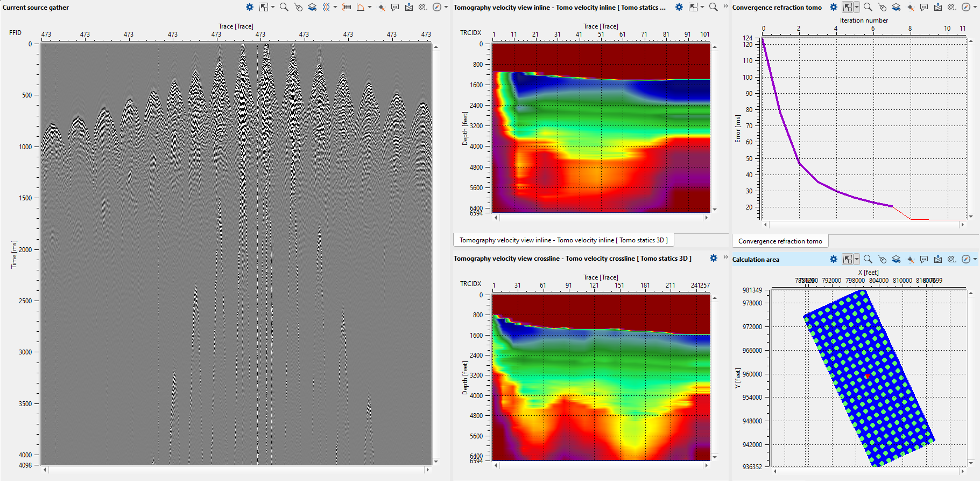Click the wiggle trace display icon in the gather toolbar
The height and width of the screenshot is (481, 980).
click(326, 7)
